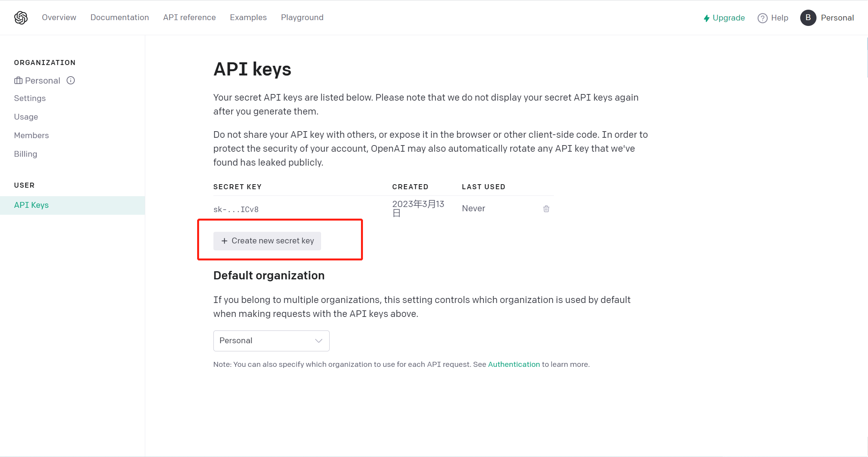Open Help via the question mark icon
The image size is (868, 457).
point(762,18)
